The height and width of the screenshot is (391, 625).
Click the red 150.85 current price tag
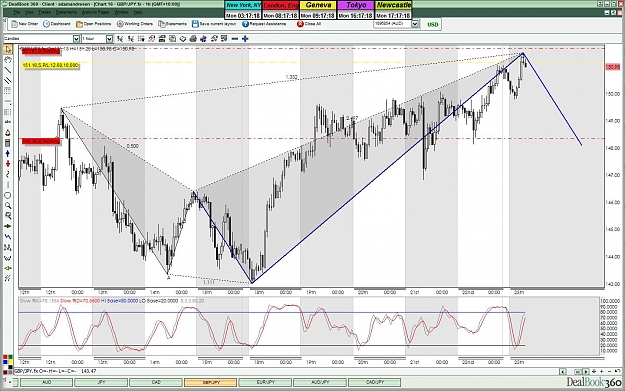tap(613, 67)
